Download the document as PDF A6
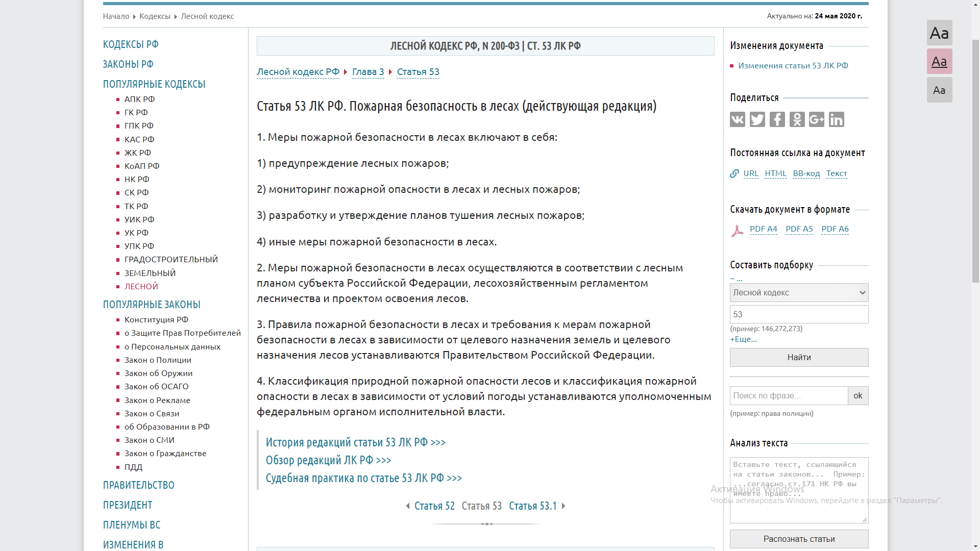980x551 pixels. tap(835, 229)
